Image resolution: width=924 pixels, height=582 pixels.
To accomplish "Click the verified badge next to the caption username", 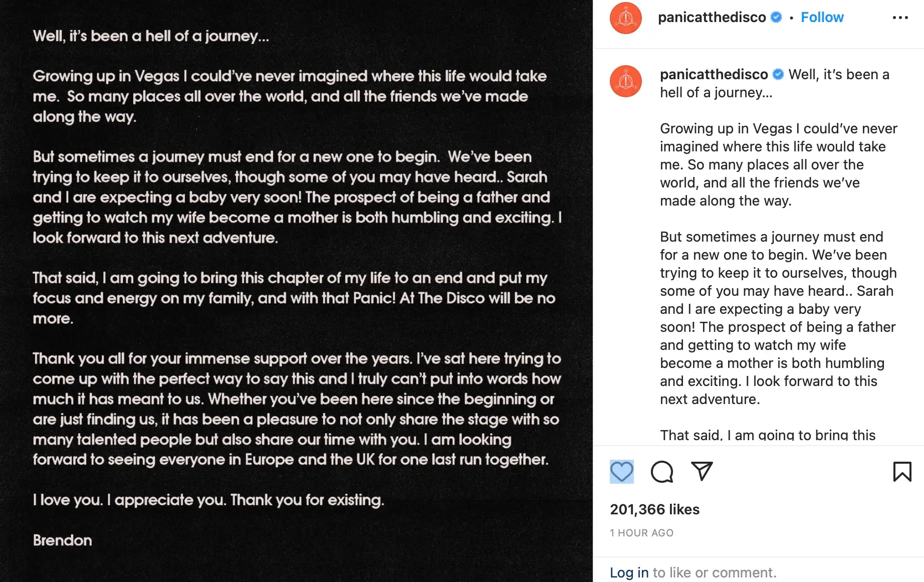I will coord(778,75).
